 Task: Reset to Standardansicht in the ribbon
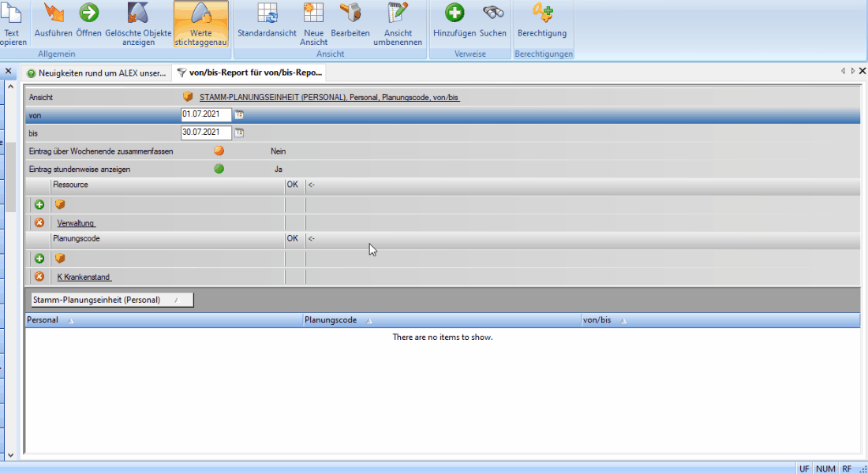click(267, 13)
